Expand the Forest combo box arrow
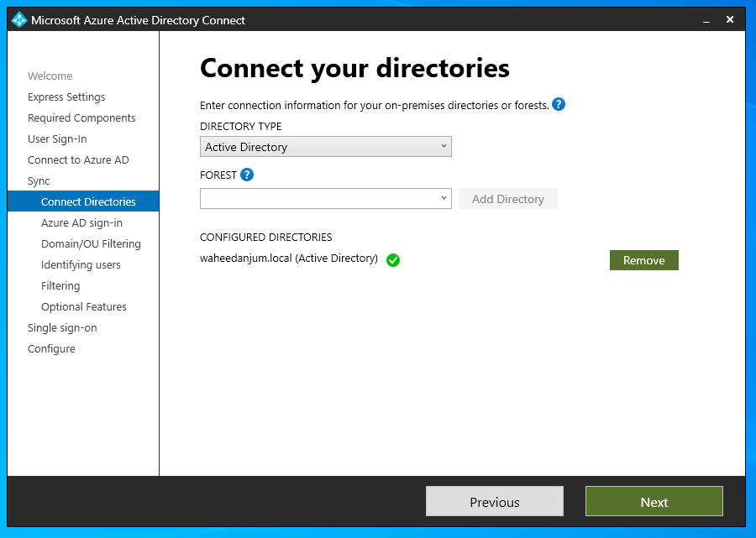Viewport: 756px width, 538px height. point(444,198)
